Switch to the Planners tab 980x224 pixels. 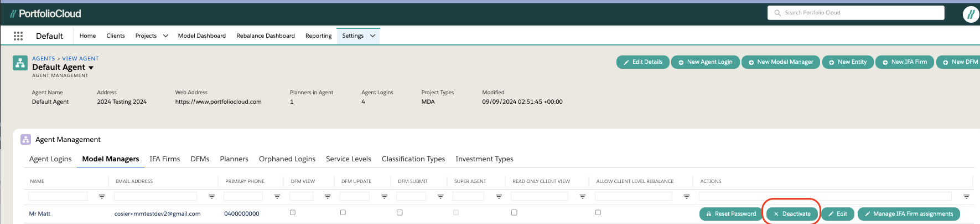click(x=234, y=159)
